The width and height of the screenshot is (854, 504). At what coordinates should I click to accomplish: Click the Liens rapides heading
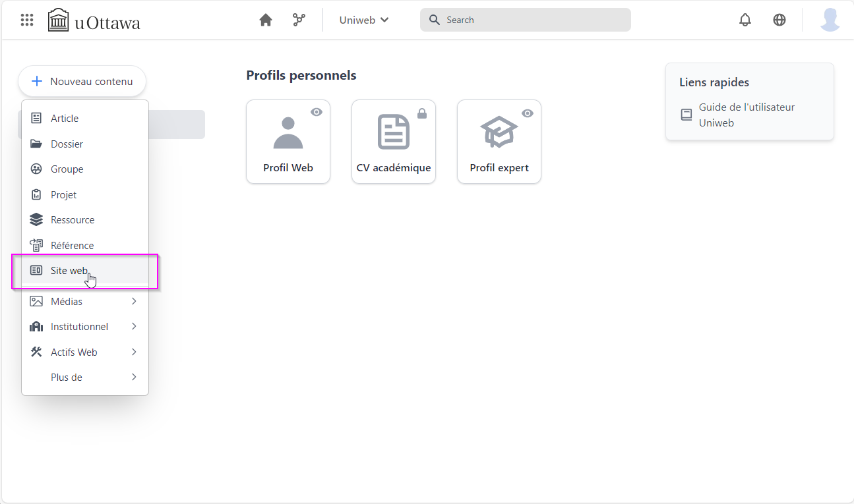click(714, 82)
